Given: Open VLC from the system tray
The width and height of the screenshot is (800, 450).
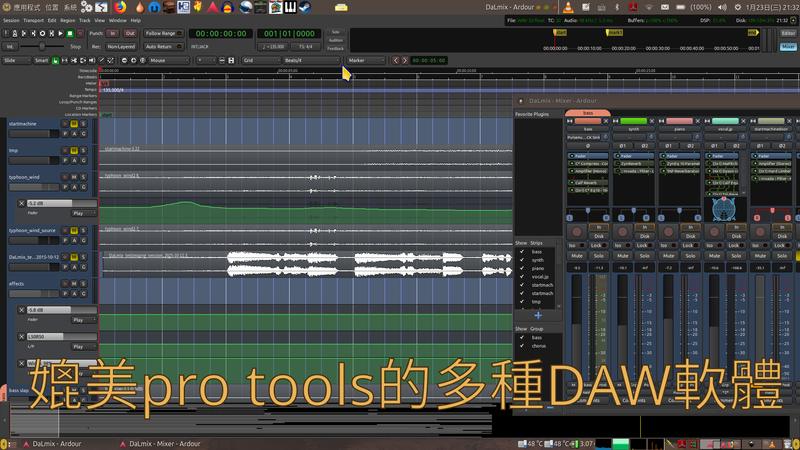Looking at the screenshot, I should 568,7.
